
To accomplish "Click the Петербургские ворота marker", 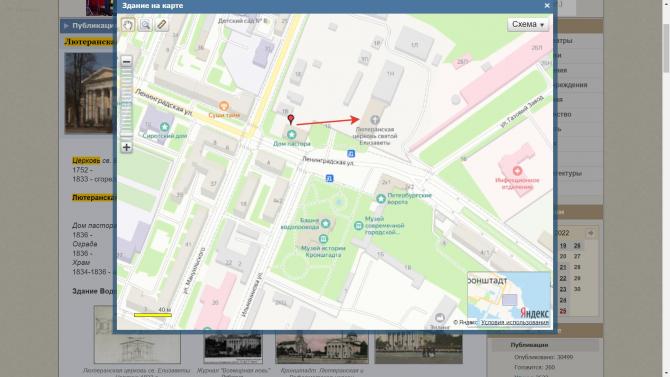I will 381,198.
